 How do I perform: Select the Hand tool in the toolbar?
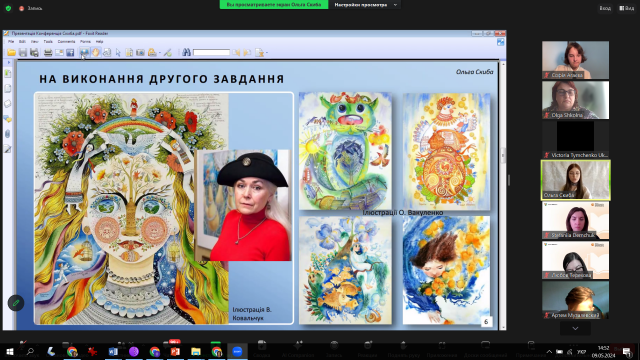(96, 52)
